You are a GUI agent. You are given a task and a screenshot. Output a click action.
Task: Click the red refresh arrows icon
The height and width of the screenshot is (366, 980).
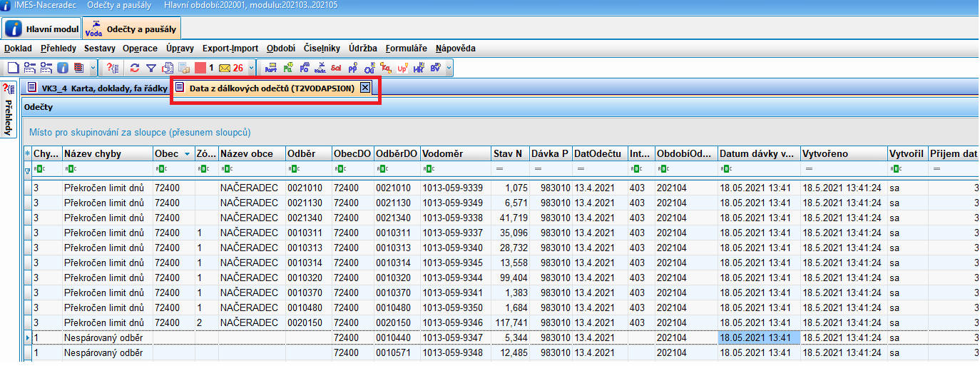(135, 68)
